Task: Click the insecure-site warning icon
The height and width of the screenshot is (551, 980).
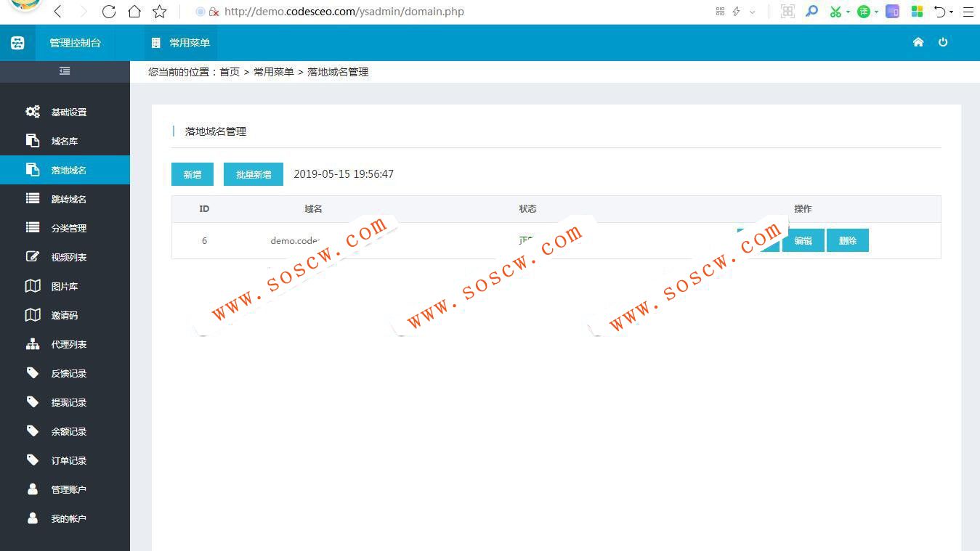Action: click(x=214, y=12)
